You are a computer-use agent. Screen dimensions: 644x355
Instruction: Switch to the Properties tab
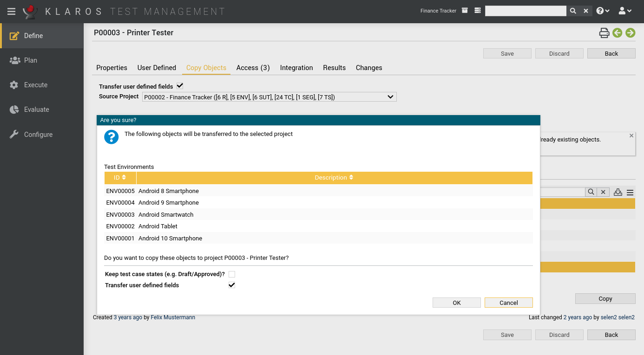[112, 68]
